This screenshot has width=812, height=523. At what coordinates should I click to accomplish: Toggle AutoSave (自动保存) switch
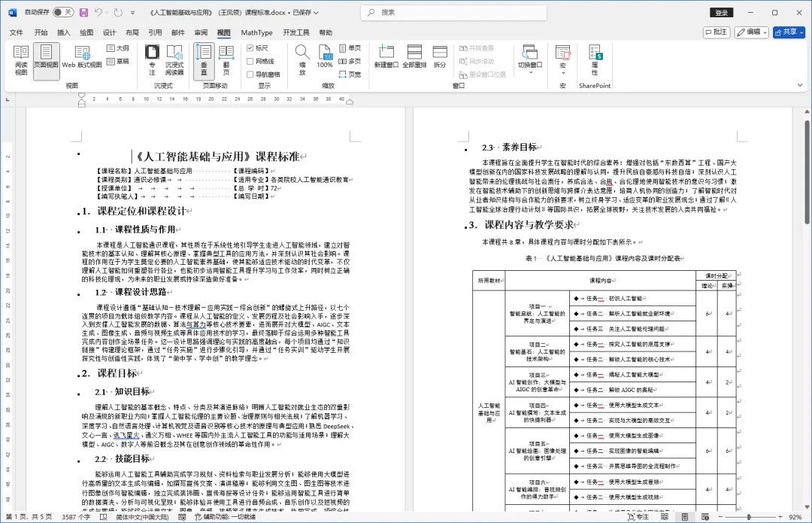[62, 13]
